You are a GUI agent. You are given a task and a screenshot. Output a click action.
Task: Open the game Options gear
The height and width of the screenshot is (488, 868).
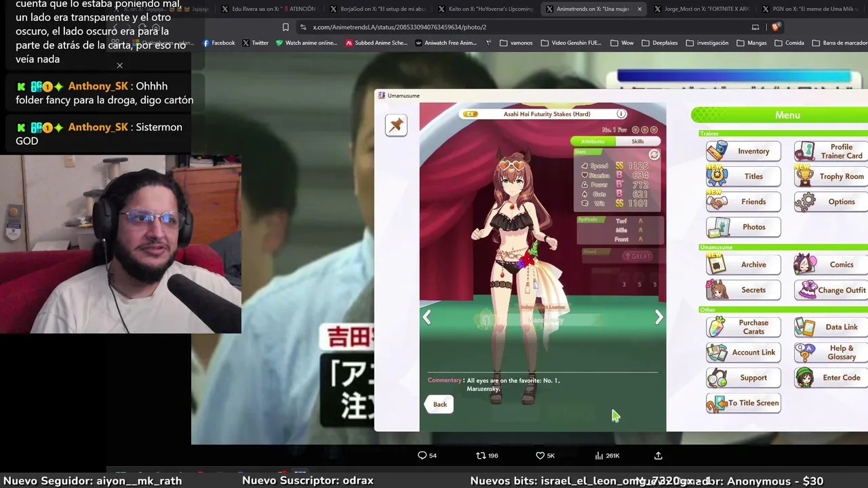coord(831,201)
